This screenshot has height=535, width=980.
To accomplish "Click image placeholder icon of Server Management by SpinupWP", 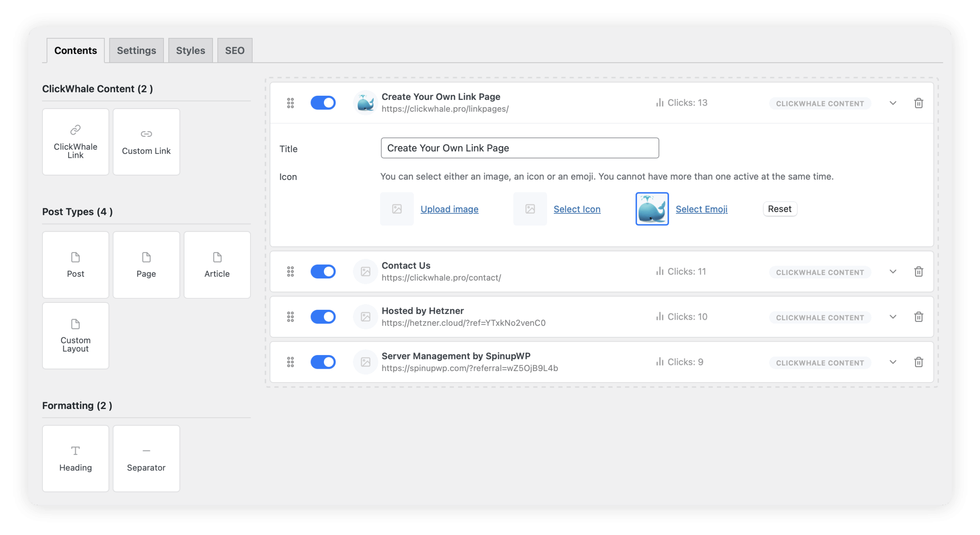I will click(x=366, y=362).
